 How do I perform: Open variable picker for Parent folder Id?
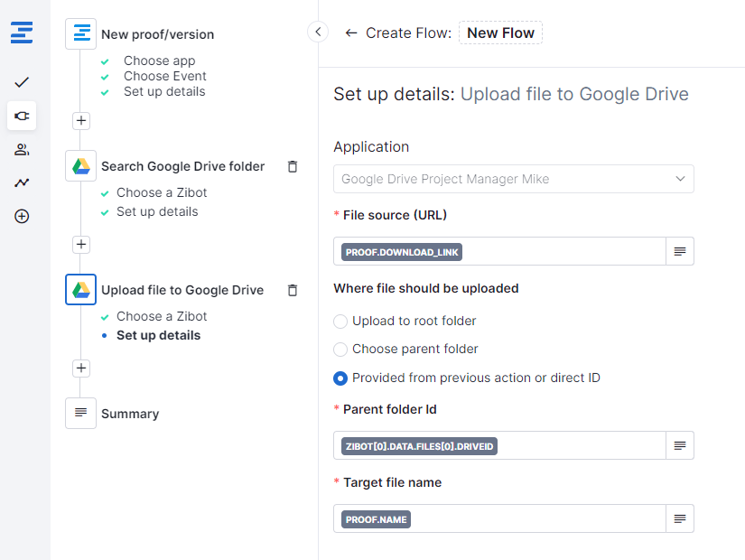[x=680, y=445]
